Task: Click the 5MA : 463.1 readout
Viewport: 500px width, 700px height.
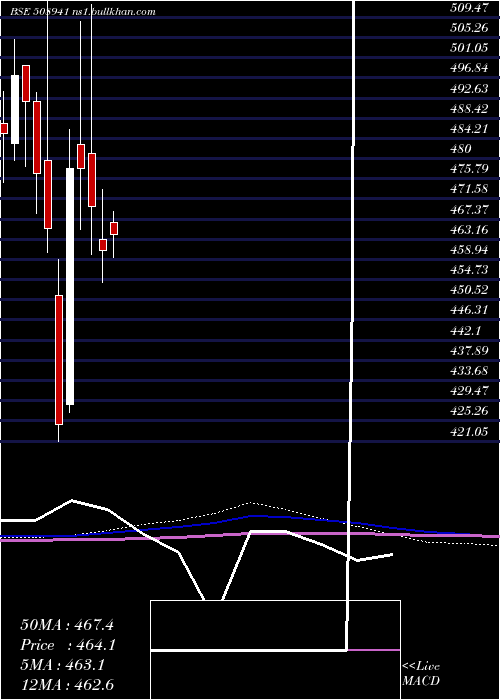Action: click(62, 665)
